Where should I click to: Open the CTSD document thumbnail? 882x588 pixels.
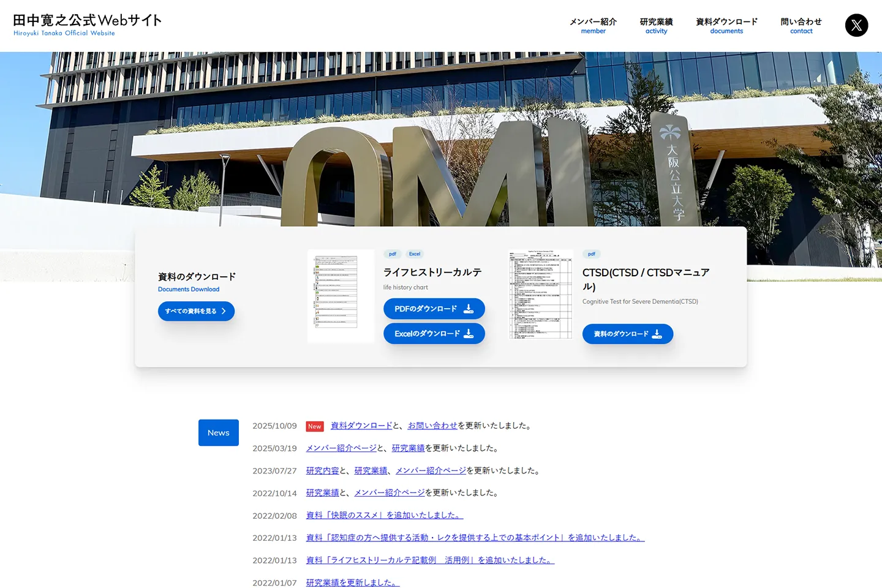click(x=541, y=294)
